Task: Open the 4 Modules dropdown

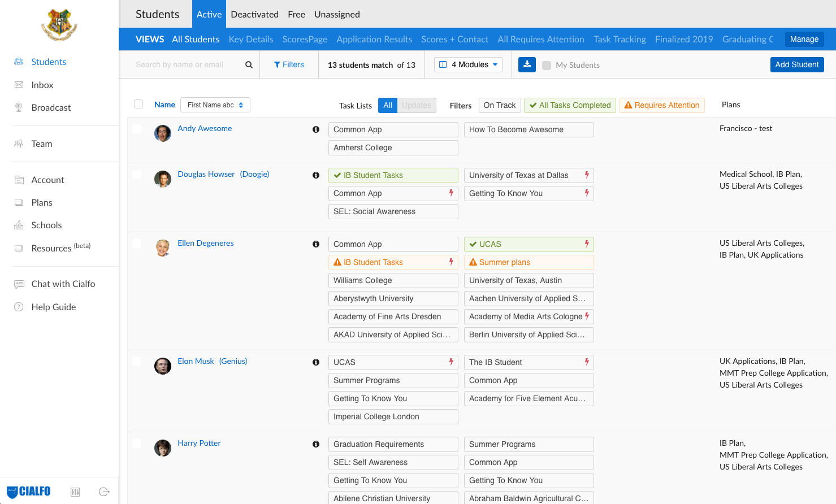Action: [x=468, y=64]
